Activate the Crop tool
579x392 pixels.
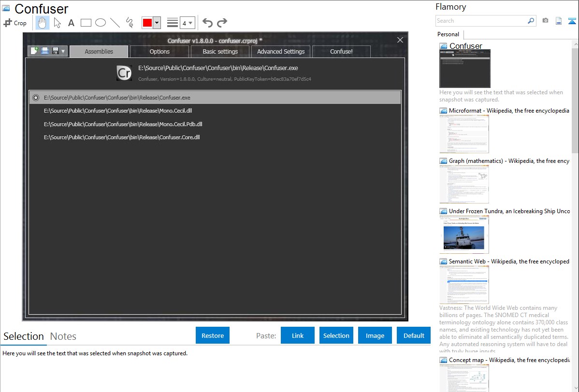click(15, 23)
